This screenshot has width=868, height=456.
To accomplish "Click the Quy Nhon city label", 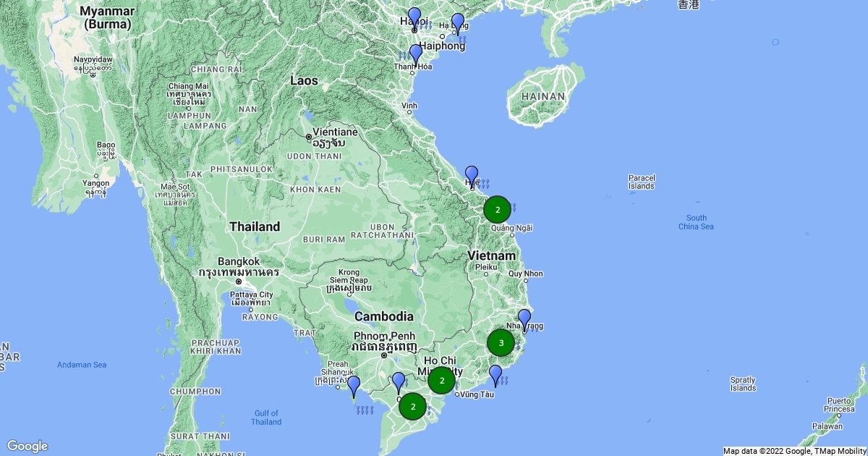I will click(x=525, y=274).
